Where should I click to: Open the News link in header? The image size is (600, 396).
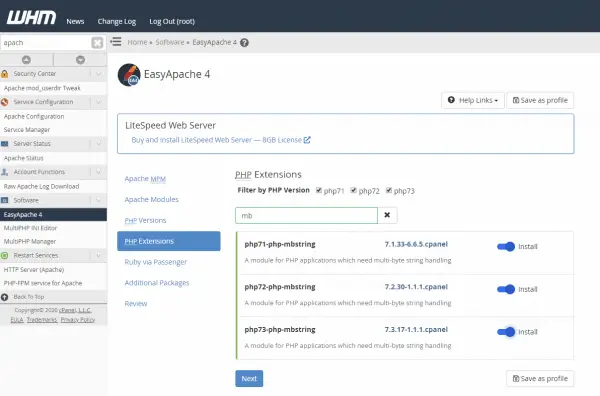click(75, 21)
